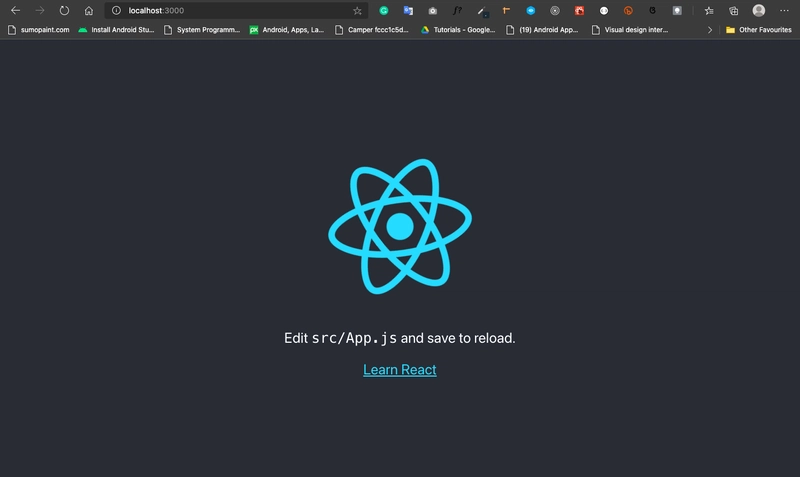Open the Other Favourites folder
Image resolution: width=800 pixels, height=477 pixels.
coord(758,30)
